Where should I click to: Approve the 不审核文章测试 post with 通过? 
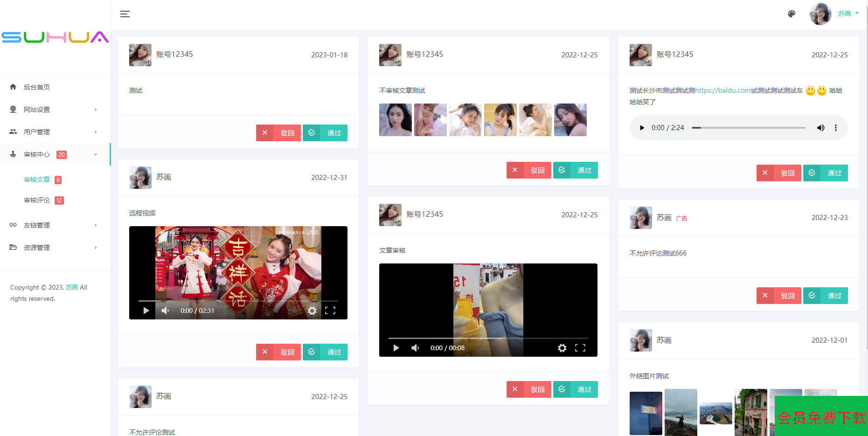[575, 170]
